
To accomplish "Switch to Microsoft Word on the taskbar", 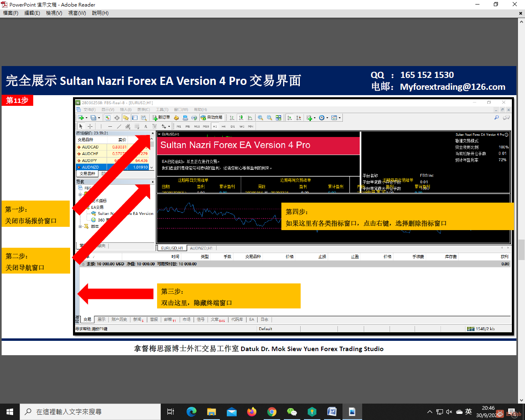I will (x=332, y=412).
